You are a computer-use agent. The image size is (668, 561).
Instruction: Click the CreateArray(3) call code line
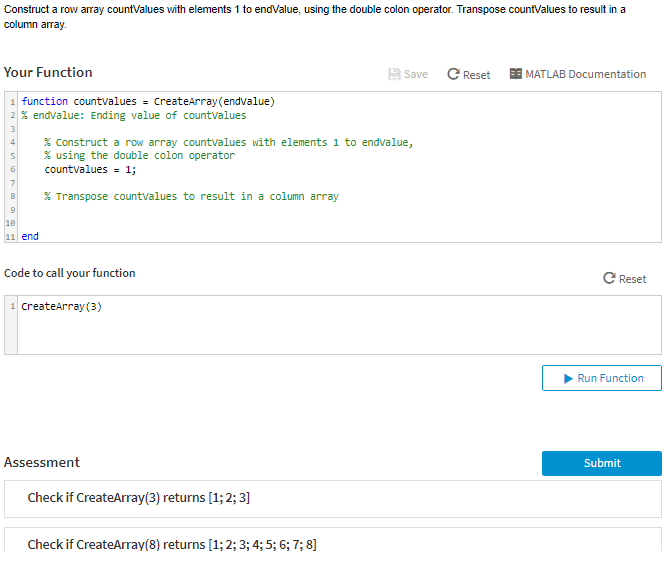61,306
